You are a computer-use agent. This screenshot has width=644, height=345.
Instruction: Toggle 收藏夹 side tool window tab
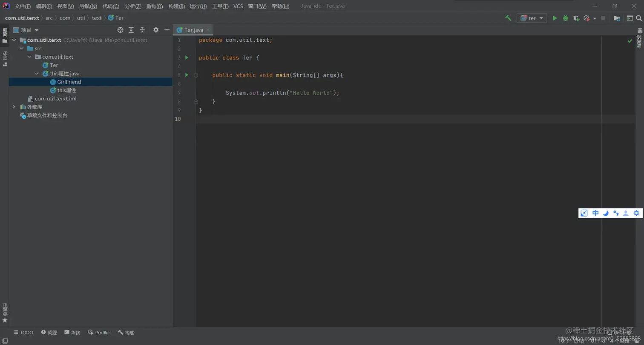click(x=5, y=313)
